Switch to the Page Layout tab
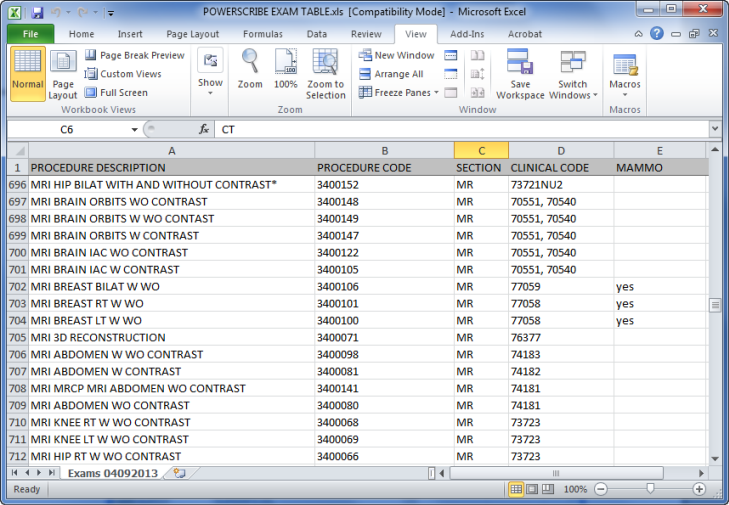729x505 pixels. pos(192,34)
